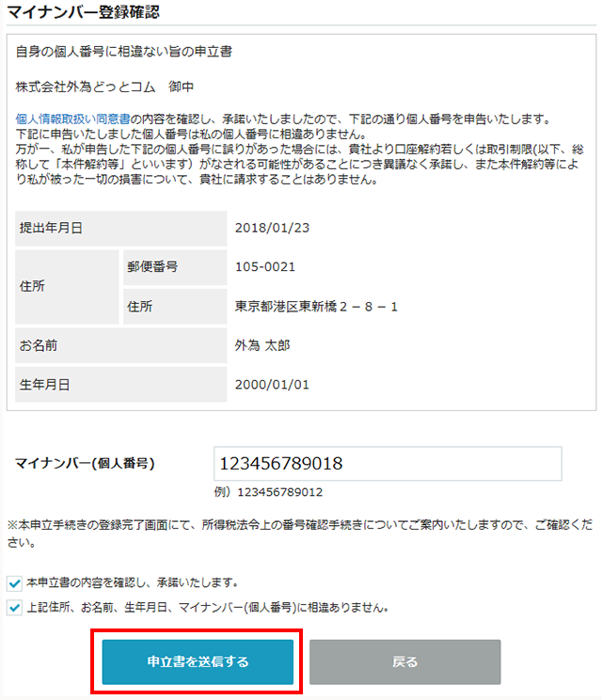Open the 個人情報取扱い同意書 link
The height and width of the screenshot is (700, 602).
click(x=72, y=119)
